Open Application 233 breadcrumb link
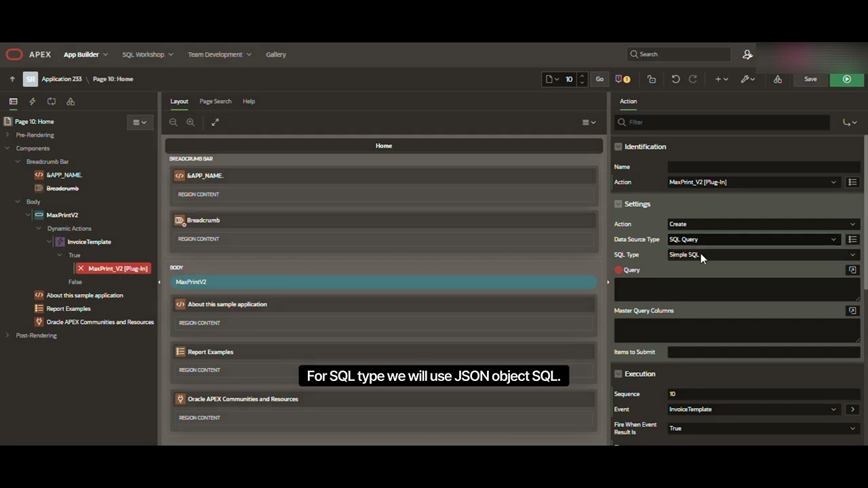 [62, 79]
